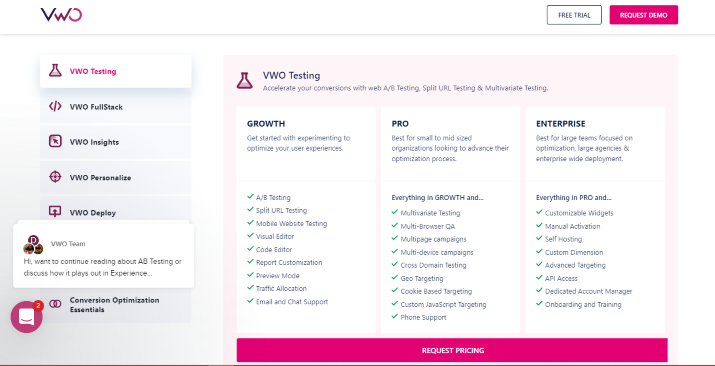The image size is (715, 366).
Task: Click the Traffic Allocation feature
Action: coord(281,289)
